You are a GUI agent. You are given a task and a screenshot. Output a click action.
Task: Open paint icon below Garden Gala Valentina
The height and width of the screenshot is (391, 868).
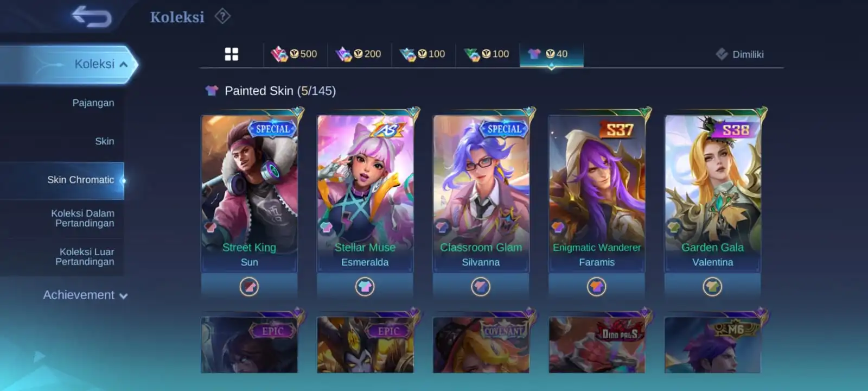click(x=712, y=286)
